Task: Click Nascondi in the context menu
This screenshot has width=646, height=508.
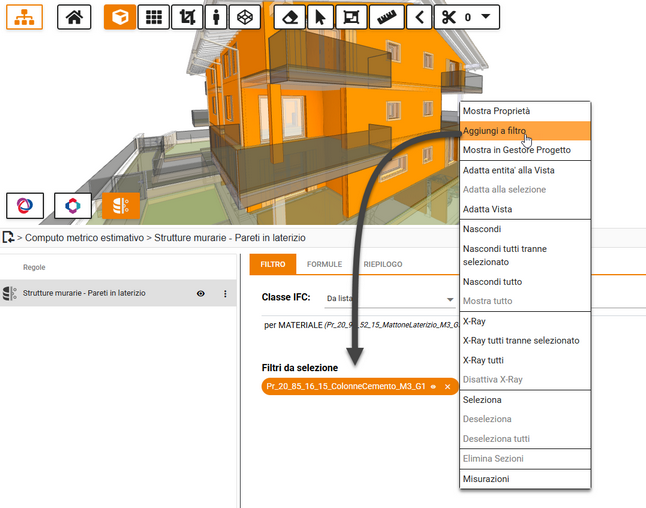Action: 525,229
